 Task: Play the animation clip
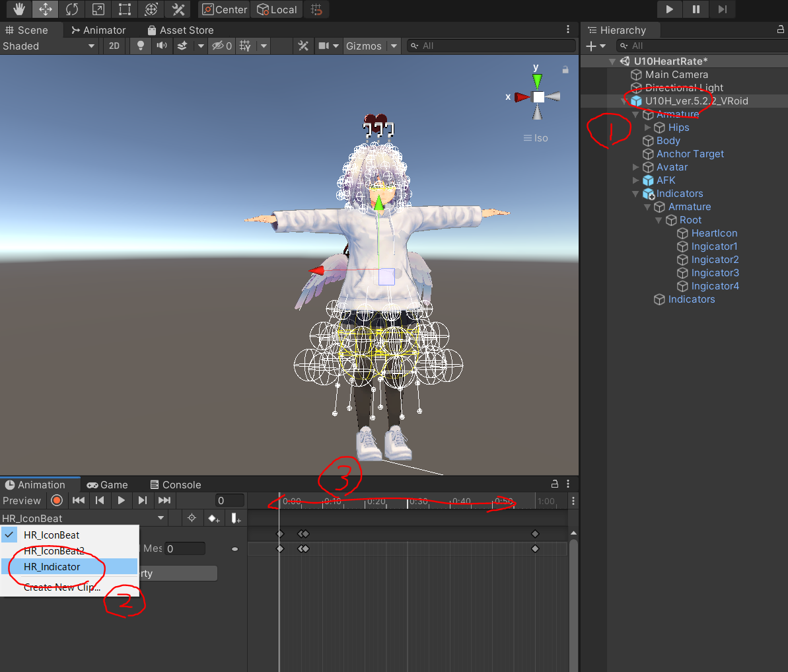(x=121, y=500)
